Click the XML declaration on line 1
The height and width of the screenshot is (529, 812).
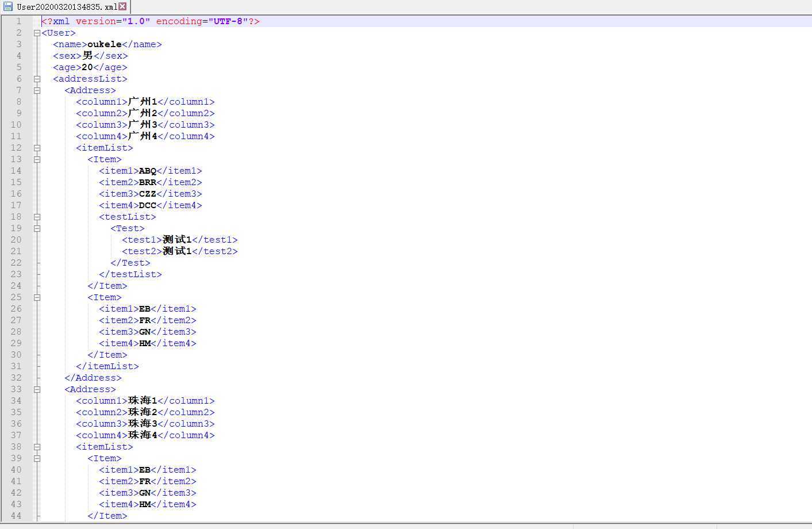point(151,21)
